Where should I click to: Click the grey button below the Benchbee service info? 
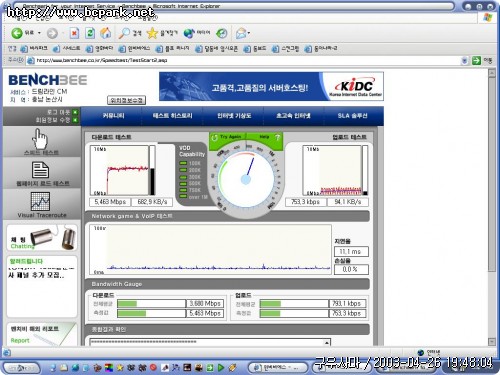click(126, 100)
